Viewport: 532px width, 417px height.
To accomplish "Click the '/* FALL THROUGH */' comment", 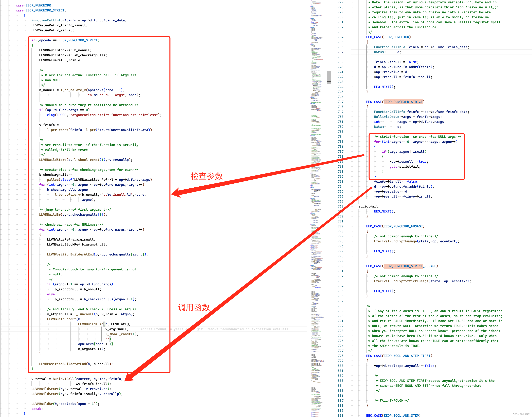I will coord(391,401).
